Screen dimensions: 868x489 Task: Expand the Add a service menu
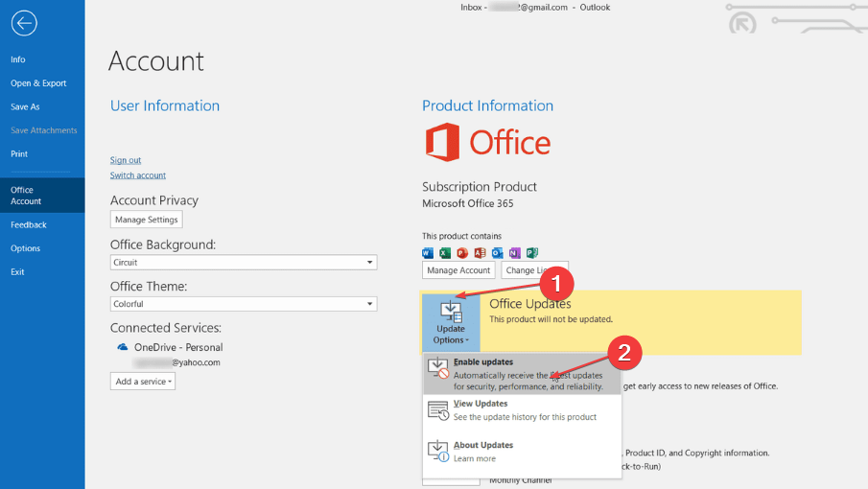143,382
